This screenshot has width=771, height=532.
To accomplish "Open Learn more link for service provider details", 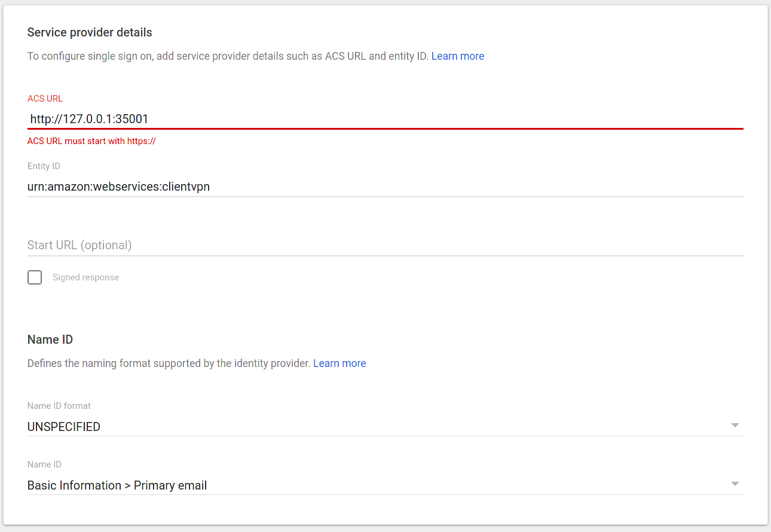I will (x=458, y=56).
